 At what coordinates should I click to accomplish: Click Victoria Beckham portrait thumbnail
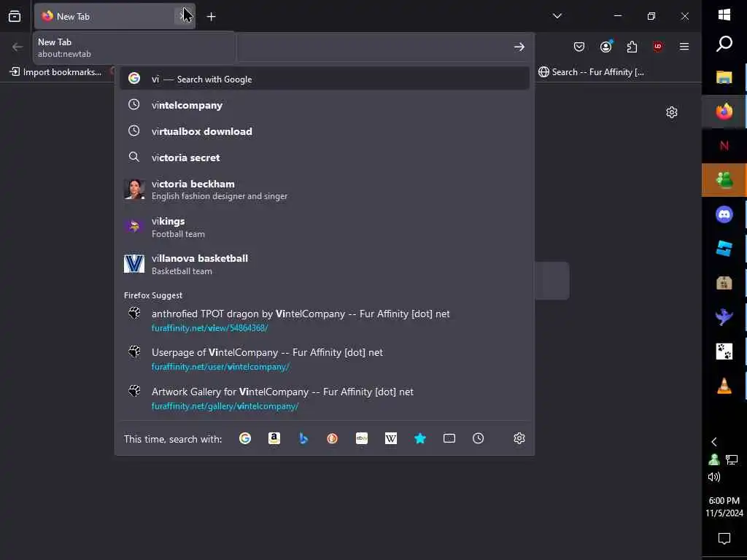(x=134, y=189)
